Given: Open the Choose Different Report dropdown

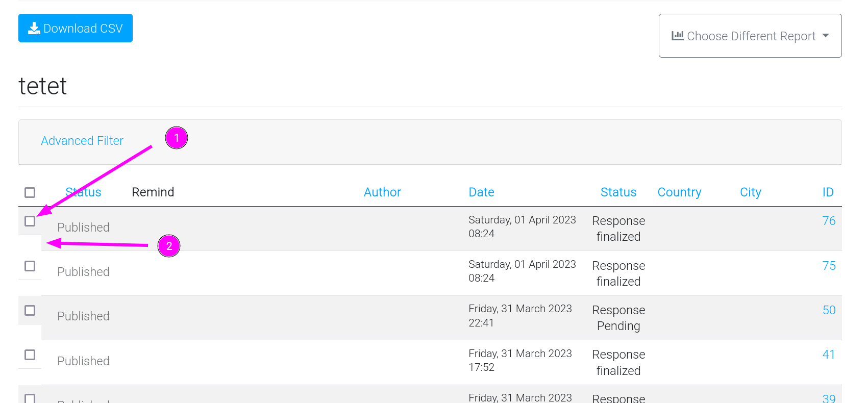Looking at the screenshot, I should coord(750,36).
